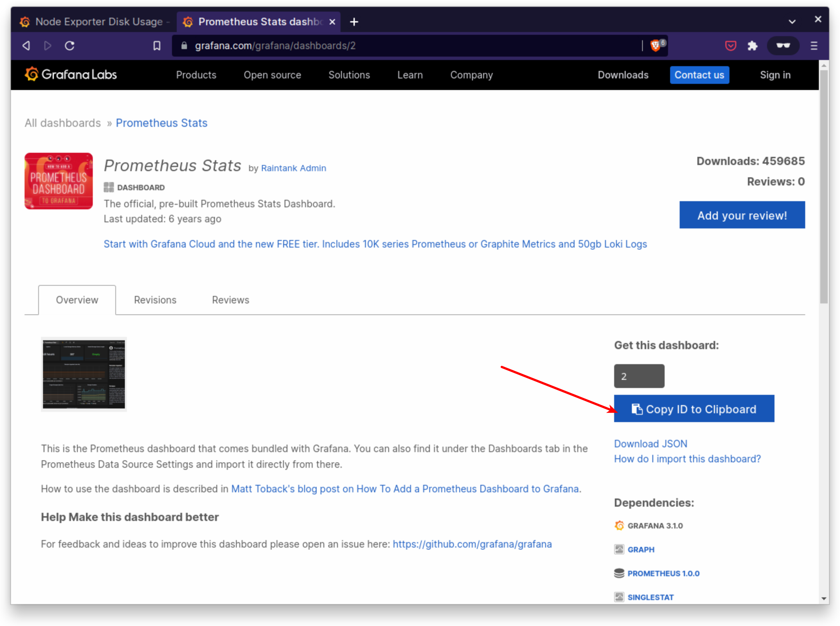
Task: Reload the page with the refresh icon
Action: [69, 46]
